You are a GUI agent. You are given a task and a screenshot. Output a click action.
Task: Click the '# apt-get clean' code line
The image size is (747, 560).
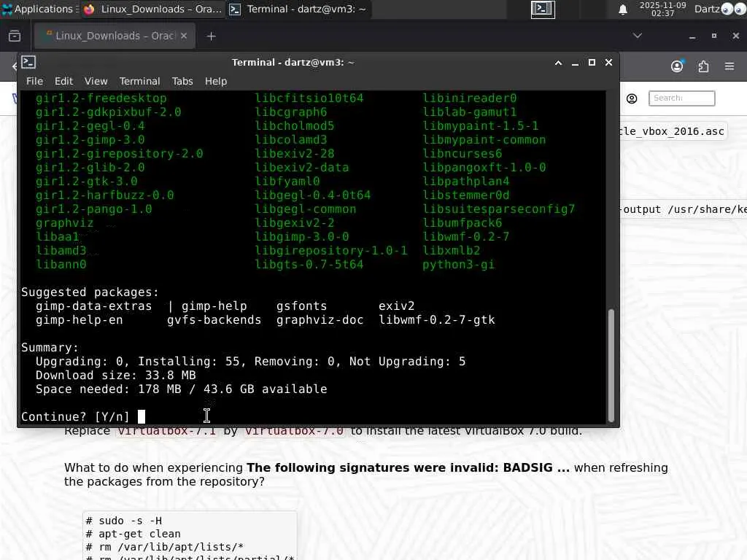tap(133, 534)
